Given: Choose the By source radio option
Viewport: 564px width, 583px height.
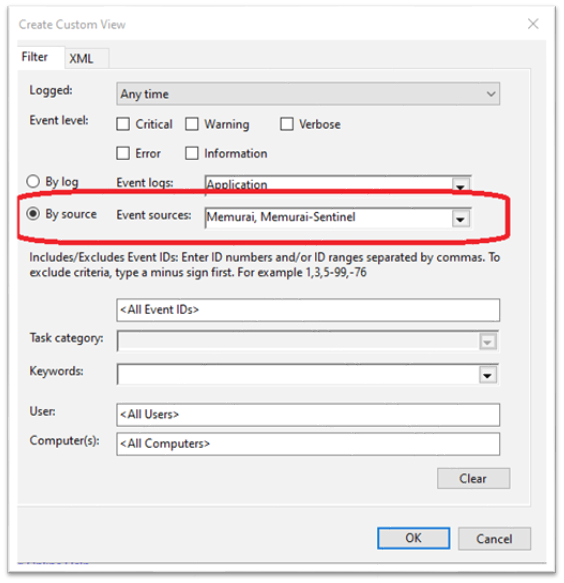Looking at the screenshot, I should 33,214.
